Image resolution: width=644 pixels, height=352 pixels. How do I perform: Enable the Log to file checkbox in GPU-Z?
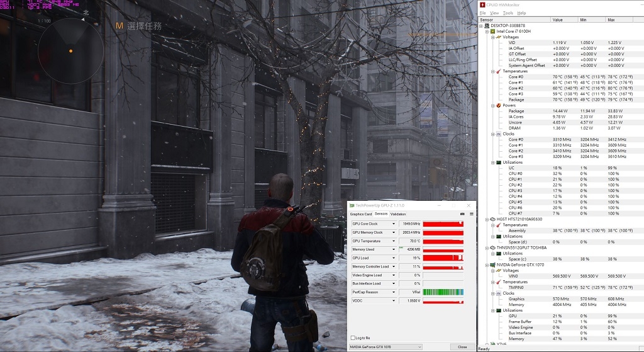pyautogui.click(x=353, y=338)
